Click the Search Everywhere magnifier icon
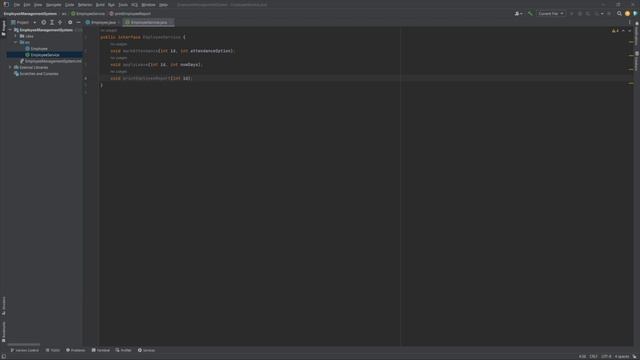Screen dimensions: 640x360 click(x=619, y=13)
